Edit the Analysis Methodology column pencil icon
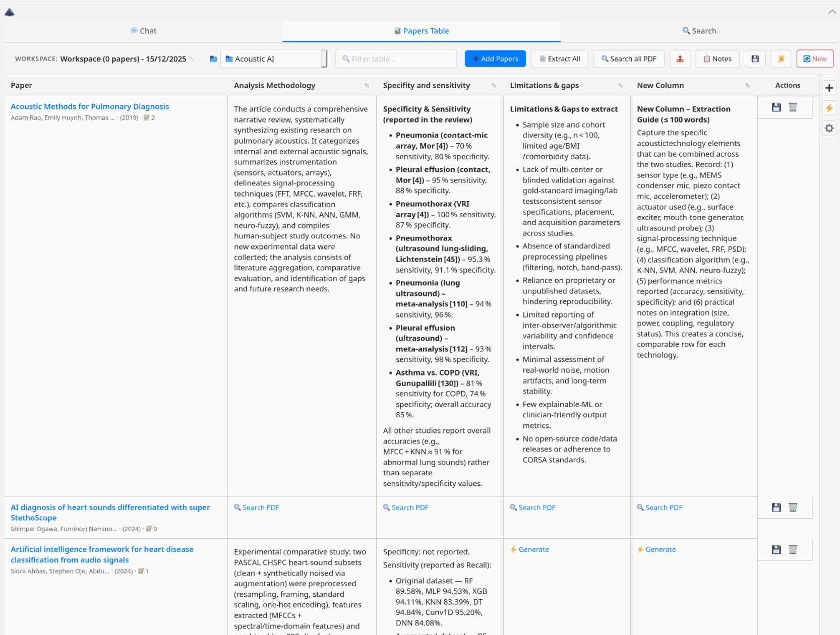The height and width of the screenshot is (635, 840). [367, 86]
